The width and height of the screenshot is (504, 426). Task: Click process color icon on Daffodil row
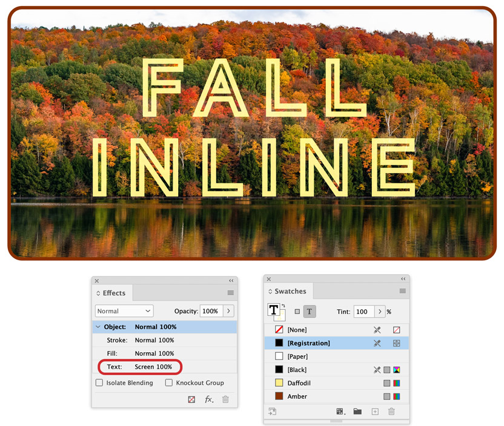(x=387, y=383)
